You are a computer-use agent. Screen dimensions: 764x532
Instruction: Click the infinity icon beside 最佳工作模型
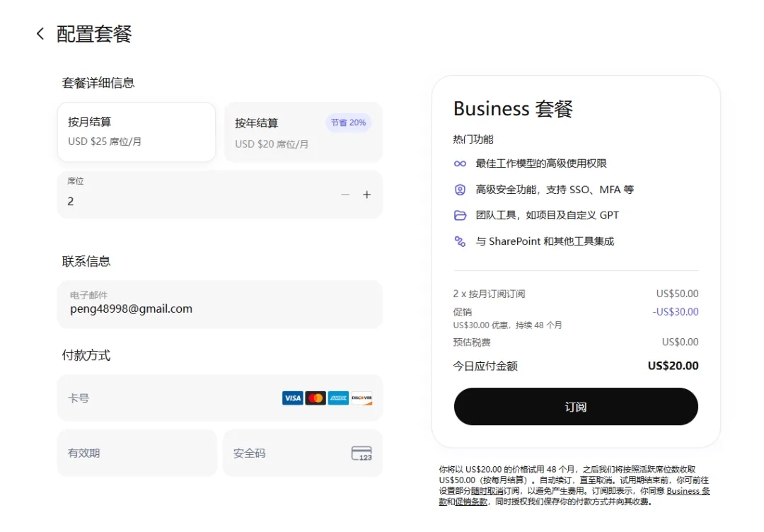point(460,163)
